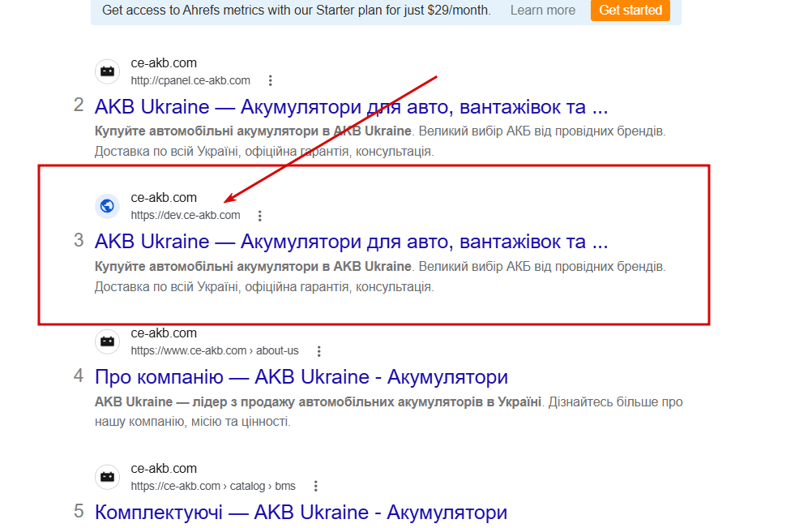Click Ahrefs position number 2
Image resolution: width=812 pixels, height=528 pixels.
click(x=79, y=105)
